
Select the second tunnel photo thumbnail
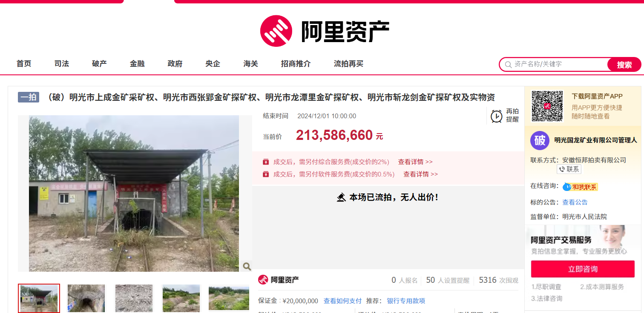[86, 299]
